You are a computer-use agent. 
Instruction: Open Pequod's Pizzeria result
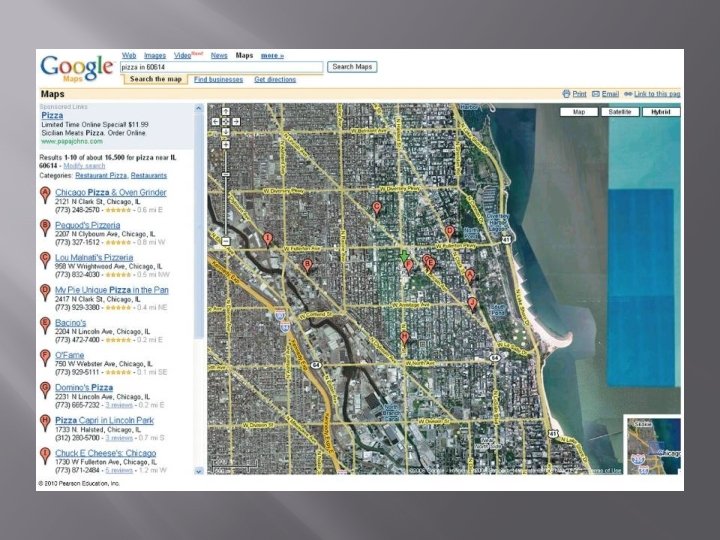pos(88,225)
